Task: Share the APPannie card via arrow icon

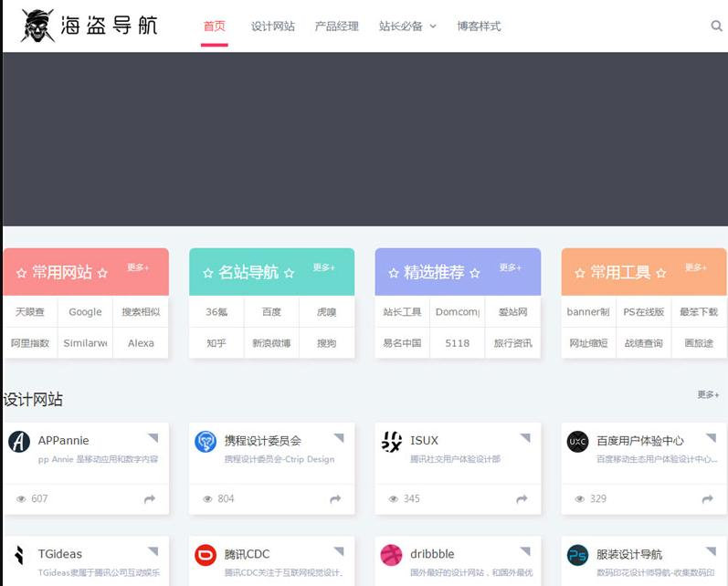Action: (x=150, y=498)
